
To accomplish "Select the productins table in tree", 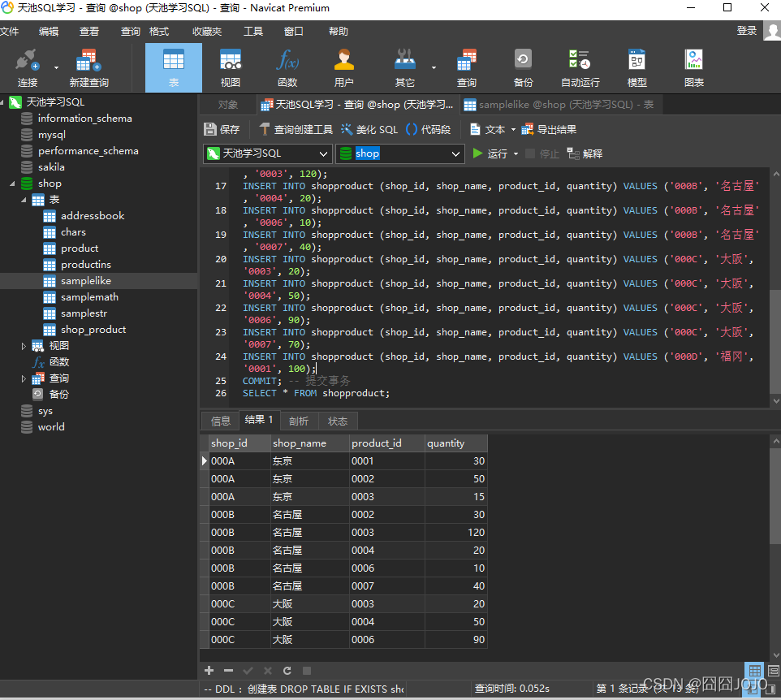I will (x=86, y=265).
